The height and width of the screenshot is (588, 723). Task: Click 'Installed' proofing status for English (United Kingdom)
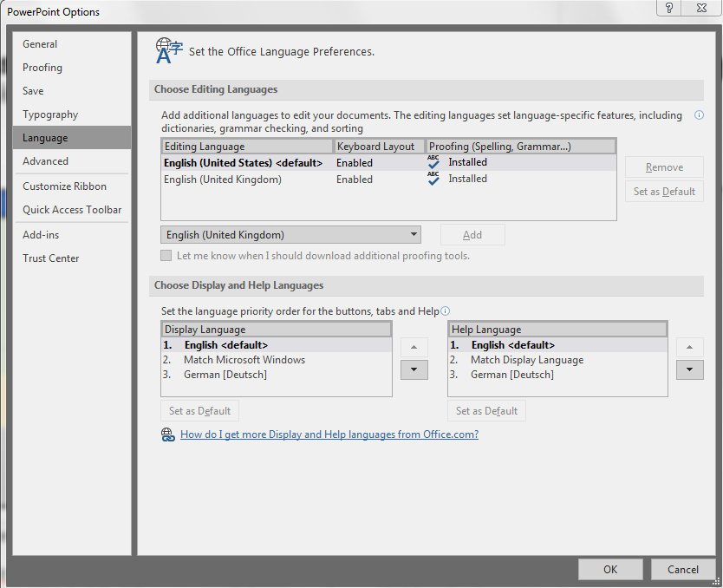tap(467, 179)
